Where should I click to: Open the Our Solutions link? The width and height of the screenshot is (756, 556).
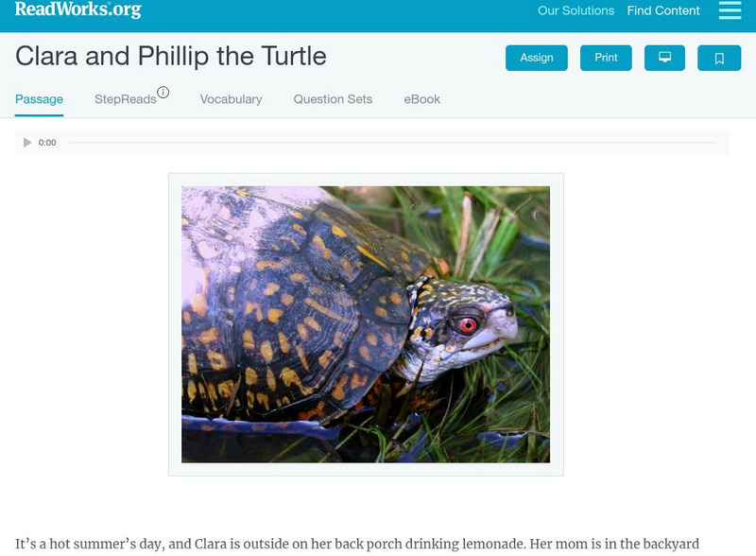click(576, 11)
